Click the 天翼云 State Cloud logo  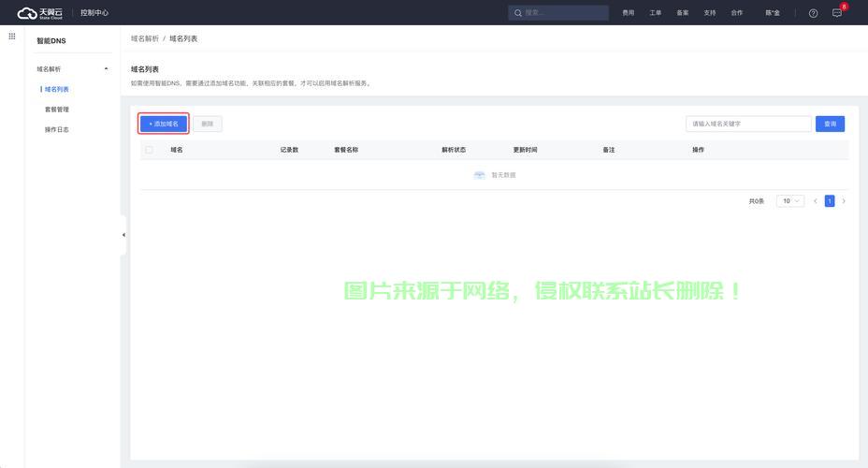40,13
